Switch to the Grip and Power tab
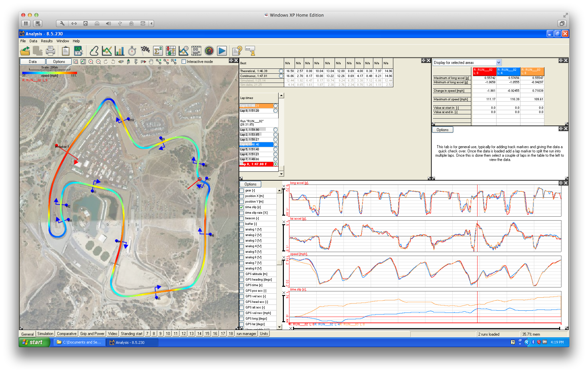Viewport: 588px width, 373px height. pos(92,334)
